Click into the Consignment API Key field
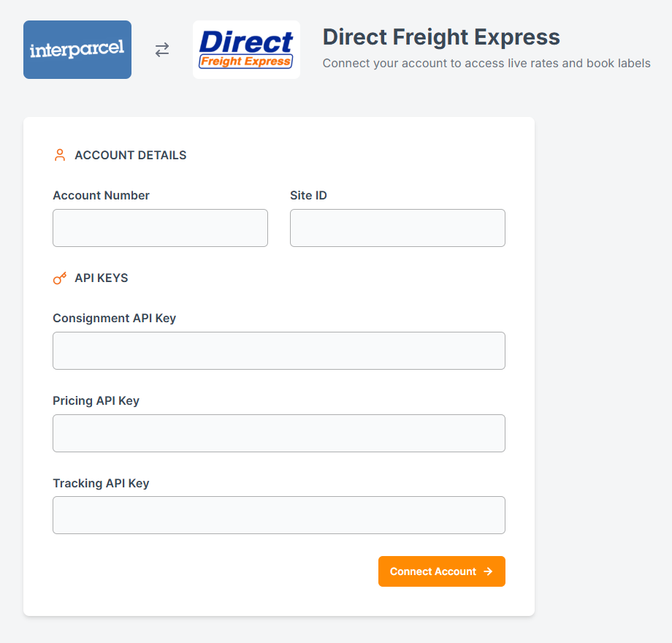The image size is (672, 643). (x=278, y=351)
